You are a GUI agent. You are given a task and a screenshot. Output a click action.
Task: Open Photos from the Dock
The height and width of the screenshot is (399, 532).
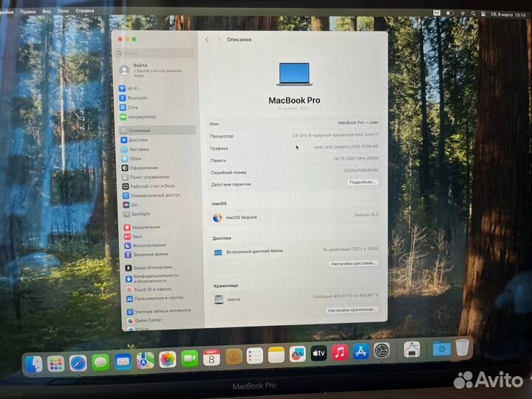pyautogui.click(x=168, y=359)
